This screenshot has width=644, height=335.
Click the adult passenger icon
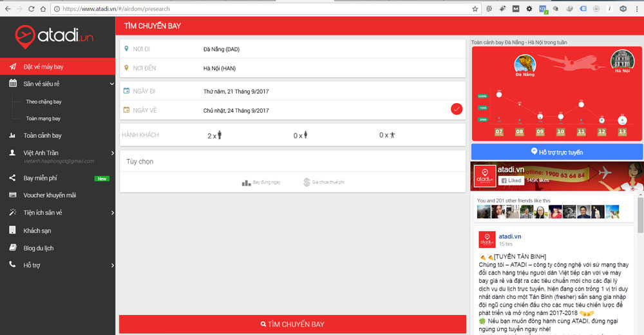pyautogui.click(x=219, y=135)
